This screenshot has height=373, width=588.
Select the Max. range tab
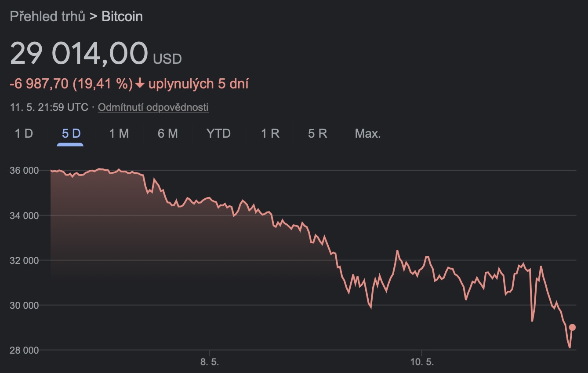(368, 133)
